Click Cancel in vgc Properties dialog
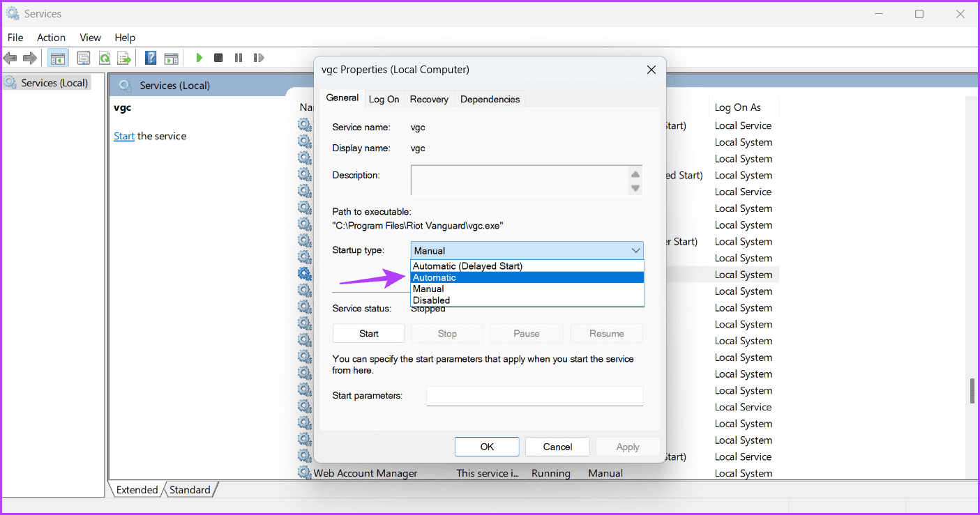 pyautogui.click(x=557, y=447)
